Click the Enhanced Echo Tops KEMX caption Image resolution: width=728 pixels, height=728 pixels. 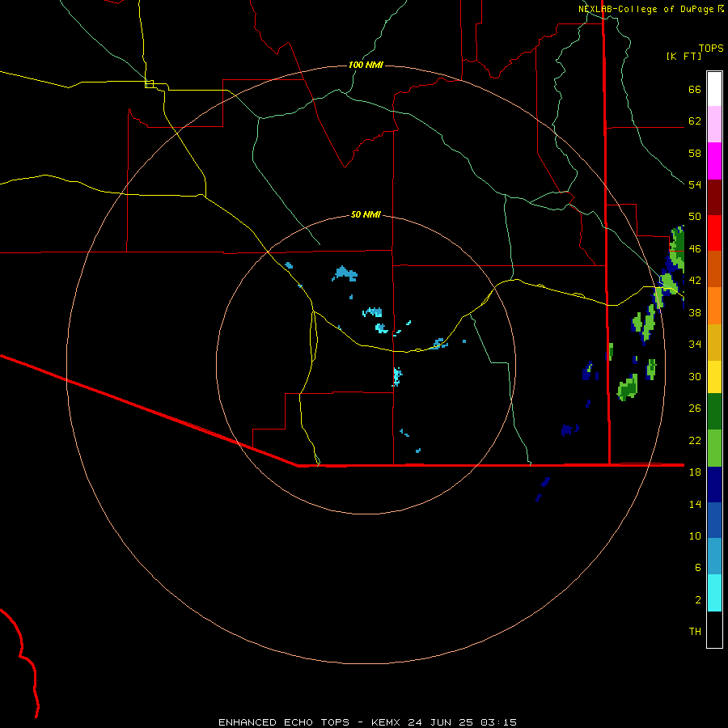[x=367, y=722]
